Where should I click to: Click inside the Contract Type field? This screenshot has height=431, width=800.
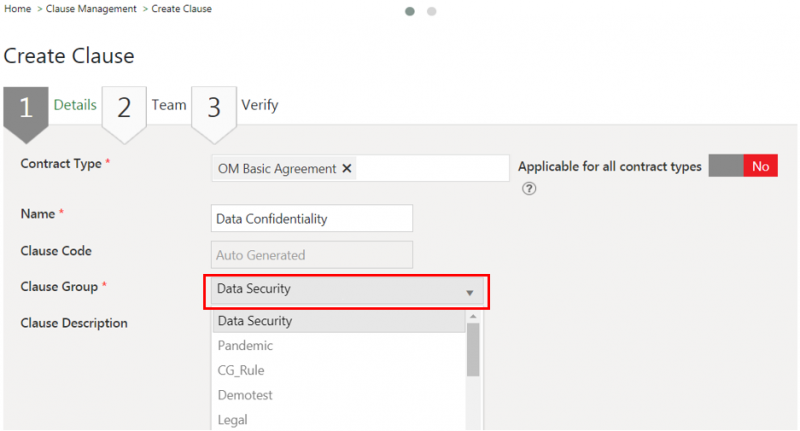coord(430,169)
